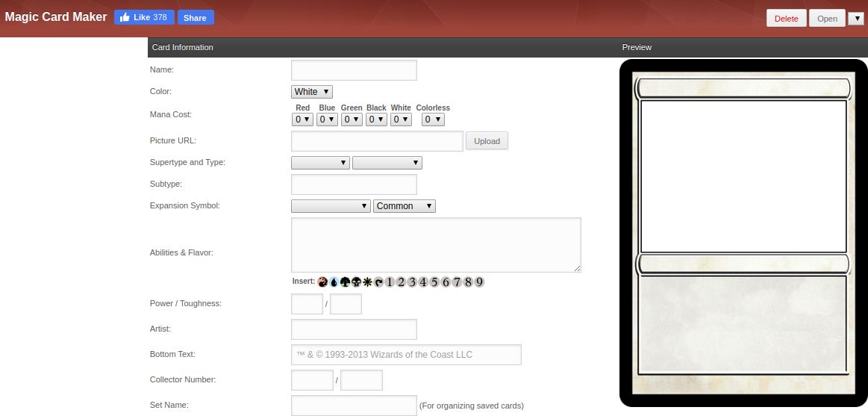Insert the colorless mana 6 symbol

coord(446,282)
